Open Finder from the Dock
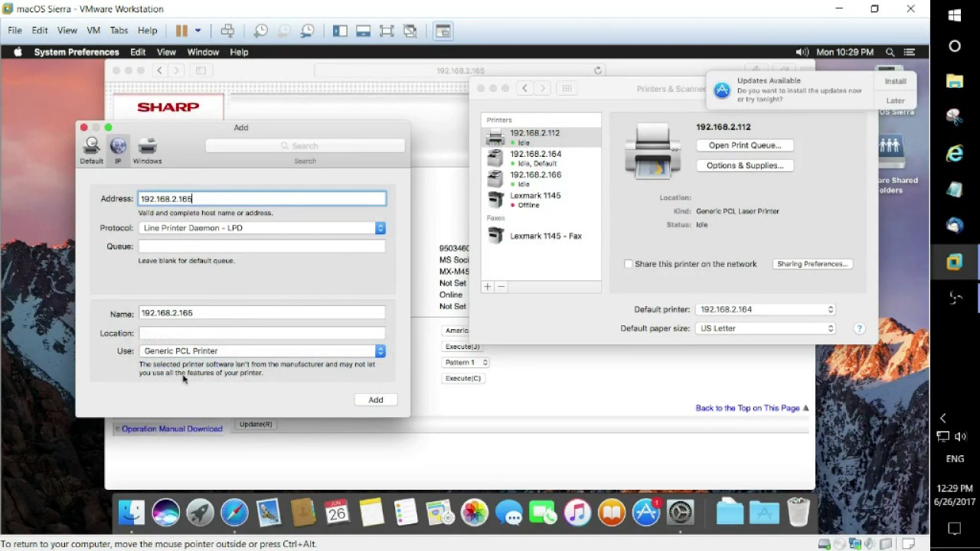 [132, 513]
